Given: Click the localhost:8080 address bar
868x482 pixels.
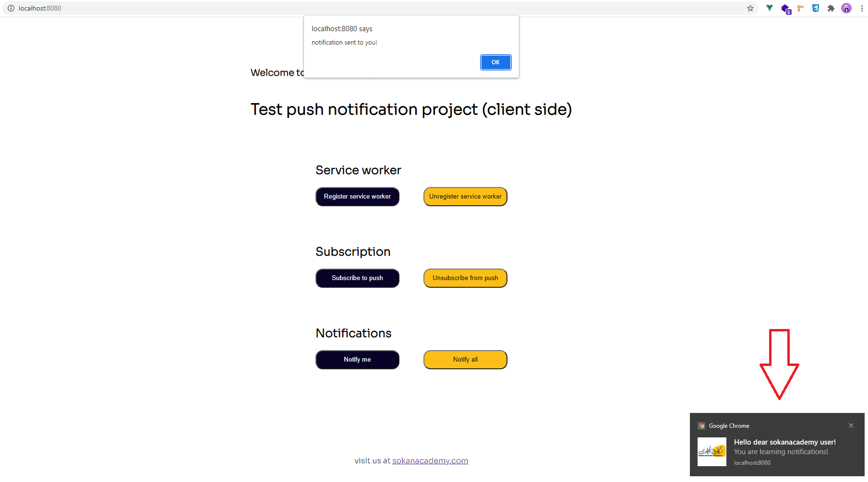Looking at the screenshot, I should 379,8.
